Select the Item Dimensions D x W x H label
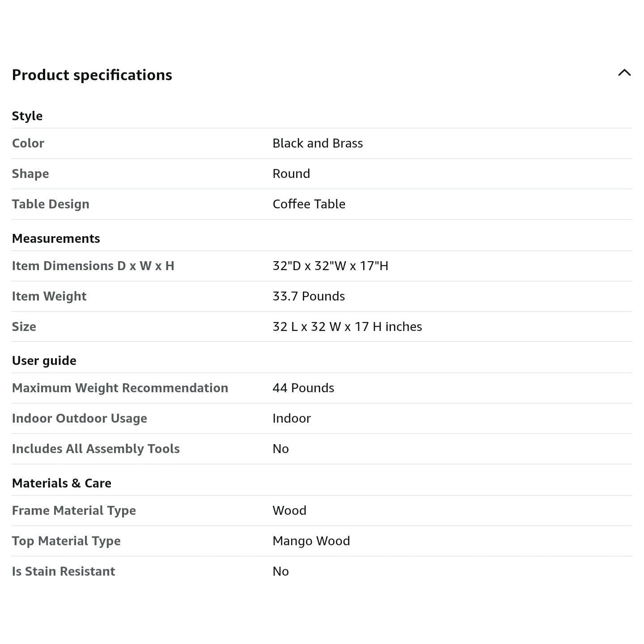 [x=93, y=266]
